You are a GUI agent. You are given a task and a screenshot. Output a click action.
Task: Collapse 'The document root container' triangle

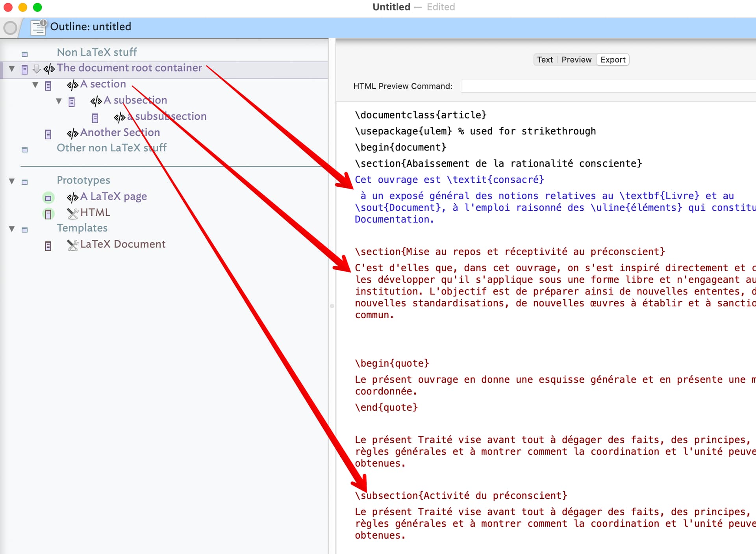pyautogui.click(x=12, y=69)
